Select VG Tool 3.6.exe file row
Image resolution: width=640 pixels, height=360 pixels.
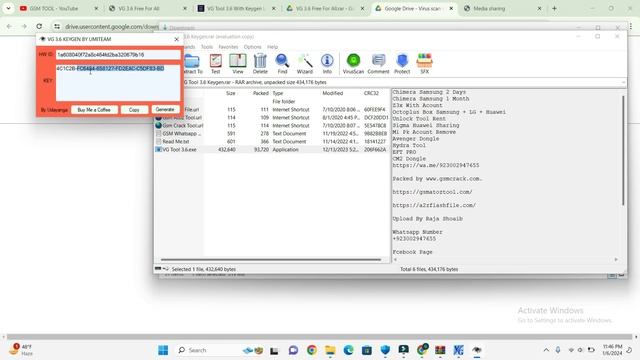272,150
